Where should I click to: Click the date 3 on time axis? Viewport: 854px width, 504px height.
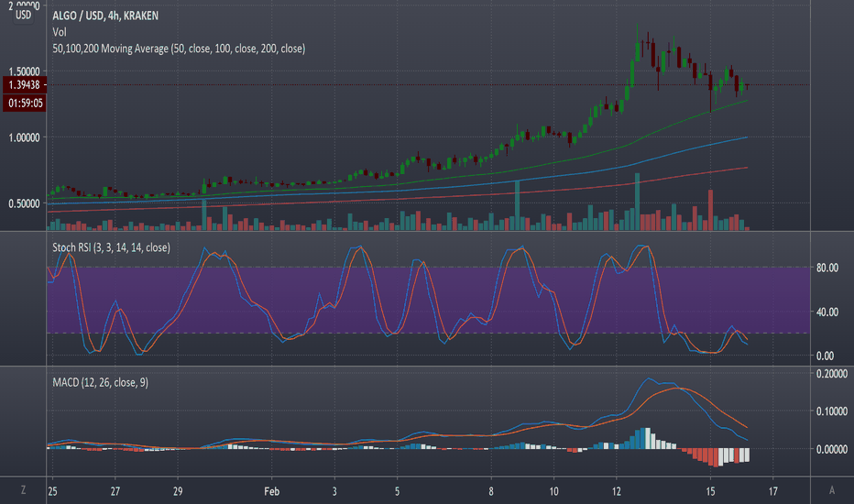click(x=334, y=491)
